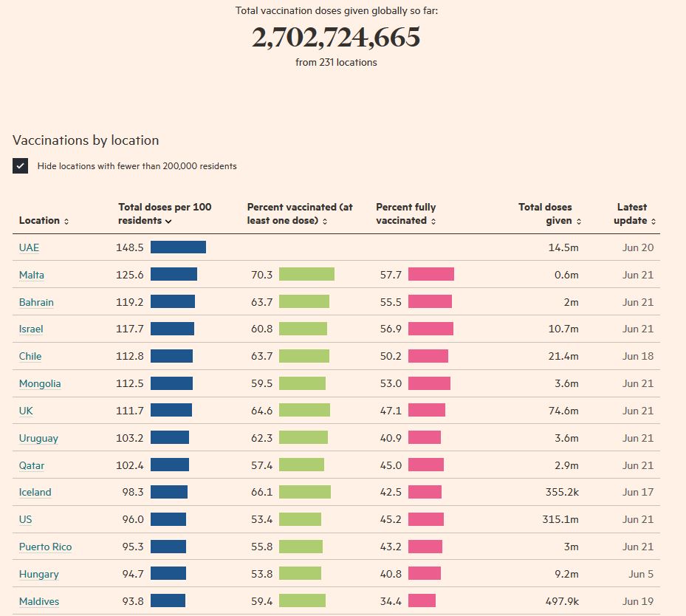Uncheck the hide small locations checkbox
The height and width of the screenshot is (616, 686).
21,166
